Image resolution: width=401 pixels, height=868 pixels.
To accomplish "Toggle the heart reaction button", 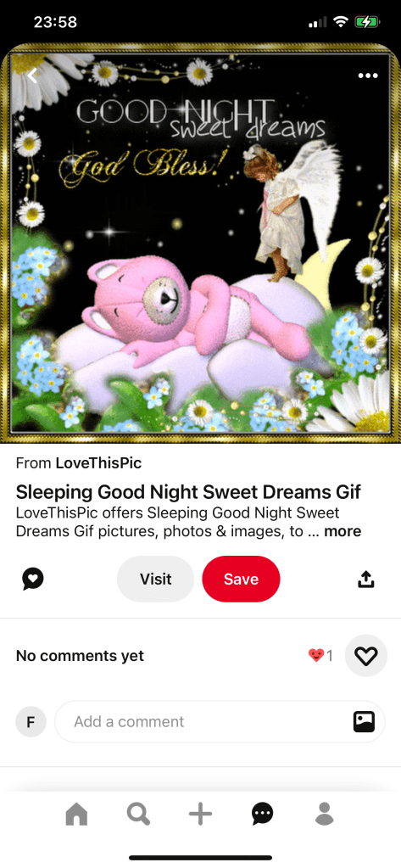I will (365, 656).
